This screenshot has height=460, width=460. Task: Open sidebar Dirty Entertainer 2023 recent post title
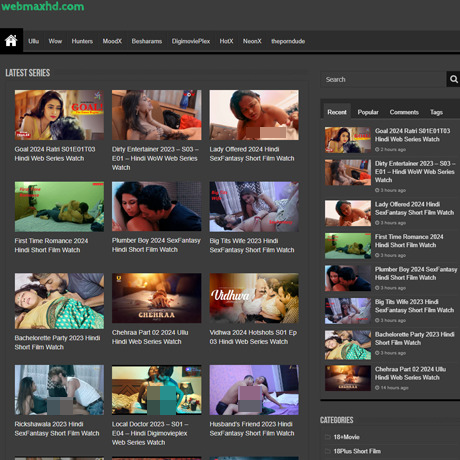coord(415,172)
